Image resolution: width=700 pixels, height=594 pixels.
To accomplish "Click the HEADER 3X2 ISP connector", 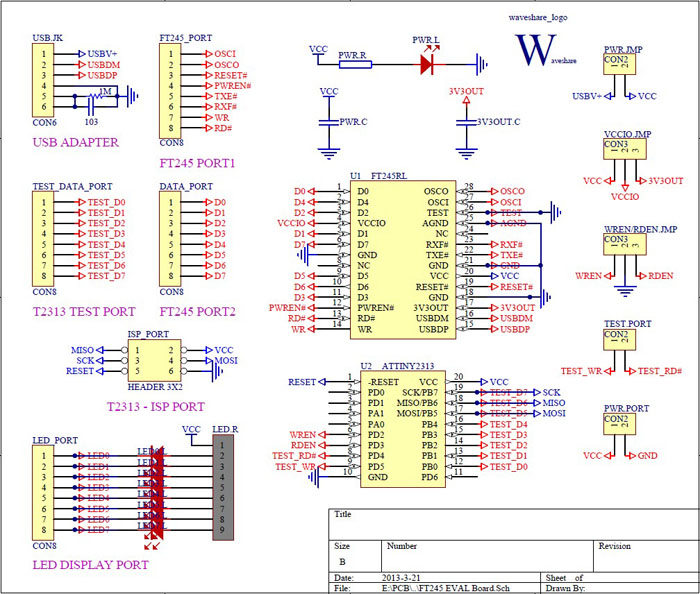I will [x=154, y=361].
